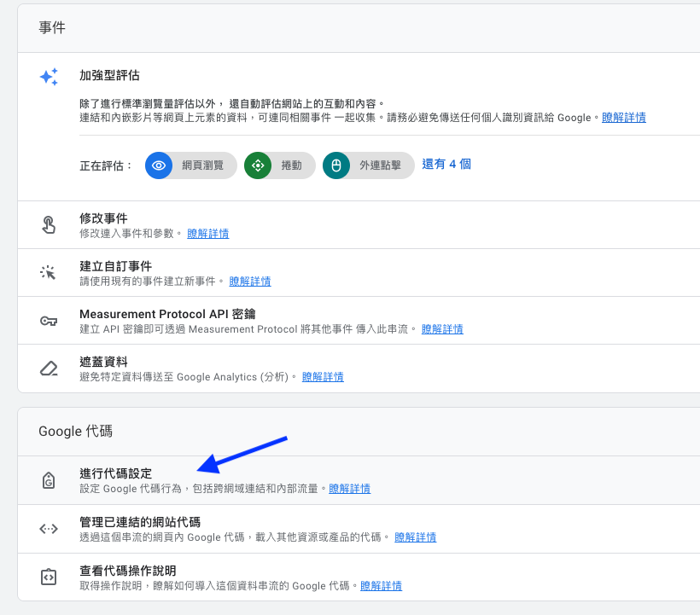Open 瞭解詳情 link under 建立自訂事件

250,281
